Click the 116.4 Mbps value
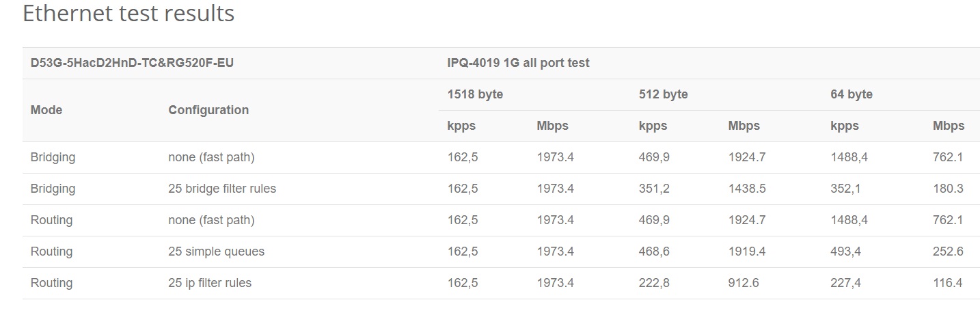 pyautogui.click(x=947, y=283)
